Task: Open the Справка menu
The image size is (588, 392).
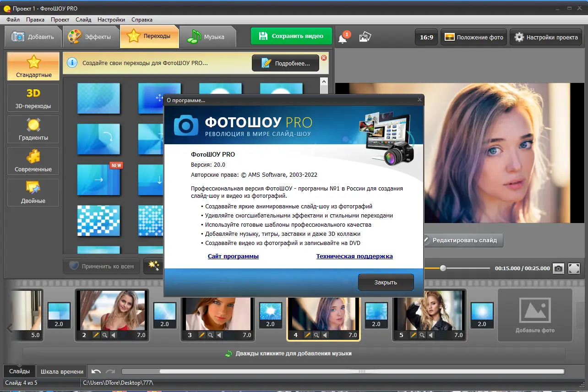Action: (x=142, y=20)
